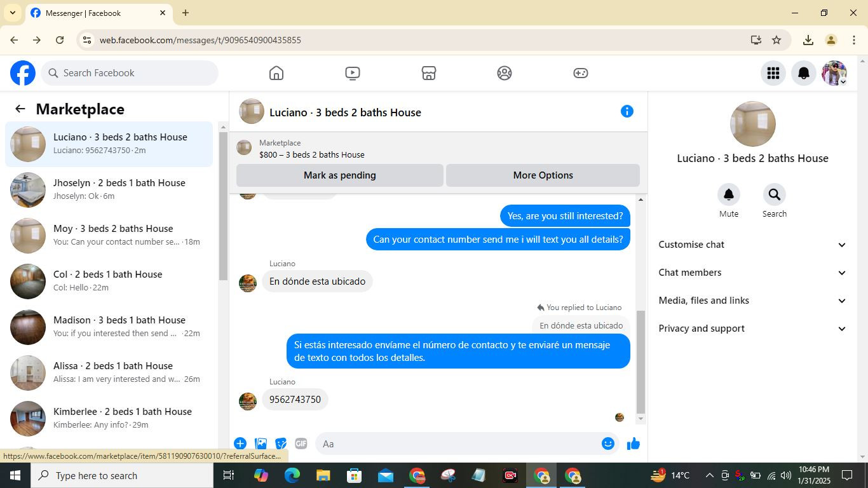
Task: Click the message 'En dónde esta ubicado' from Luciano
Action: point(317,281)
